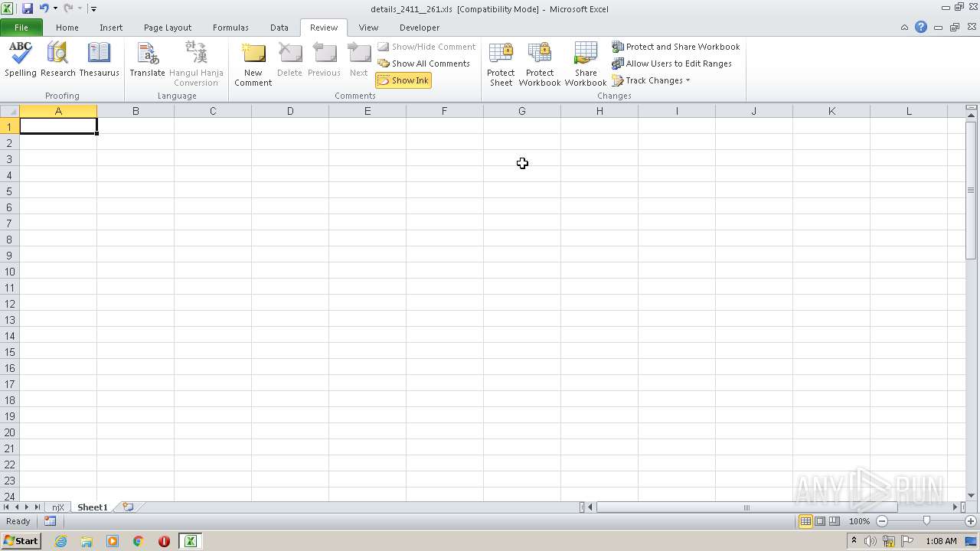Select row 20 header
This screenshot has height=551, width=980.
coord(9,432)
